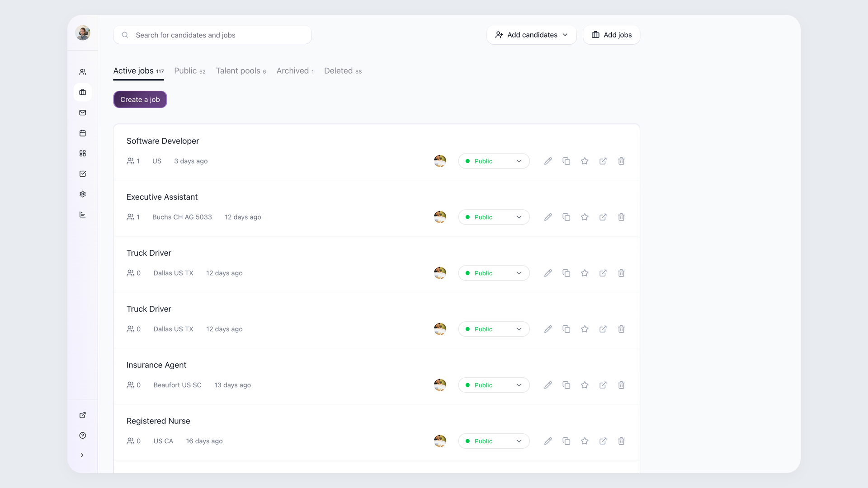The image size is (868, 488).
Task: Click the Create a job button
Action: pos(140,99)
